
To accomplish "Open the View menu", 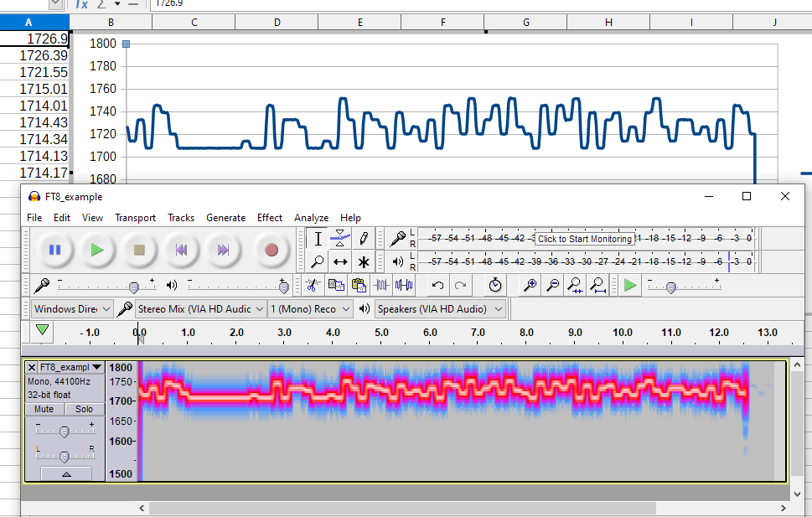I will pos(92,218).
